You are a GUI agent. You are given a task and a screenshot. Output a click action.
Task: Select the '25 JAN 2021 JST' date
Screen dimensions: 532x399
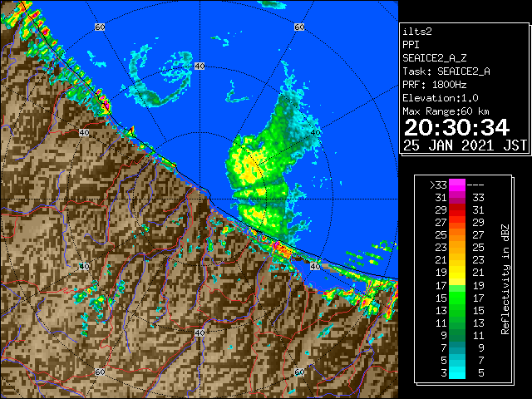[465, 145]
